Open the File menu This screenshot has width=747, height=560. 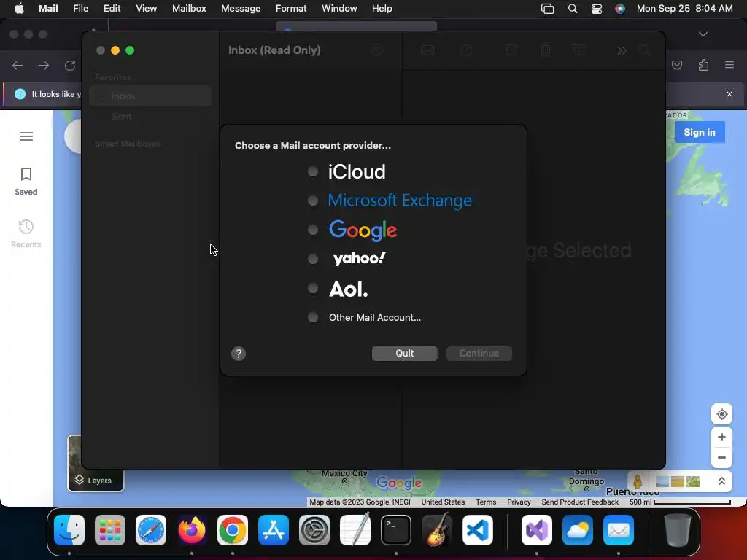point(80,9)
